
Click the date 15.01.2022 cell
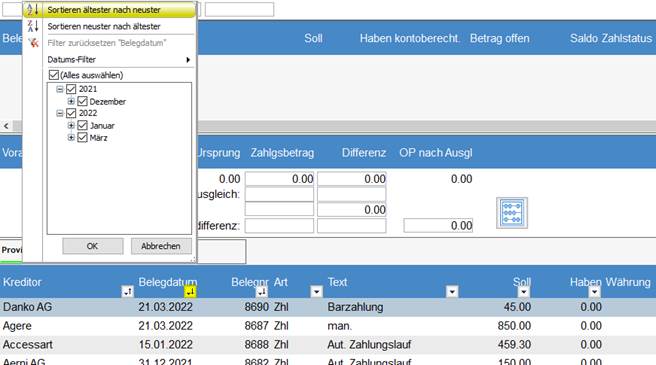coord(166,344)
